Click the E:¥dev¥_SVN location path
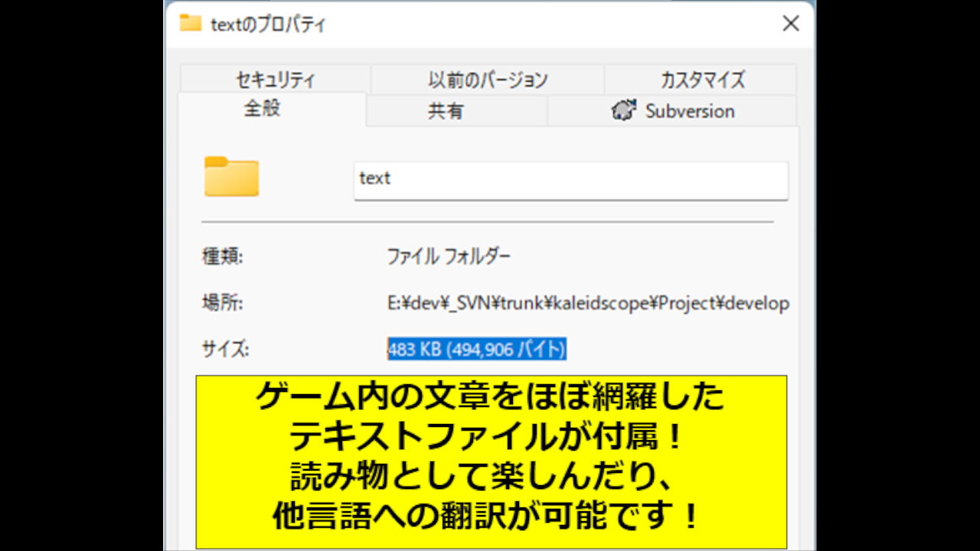Viewport: 980px width, 551px height. click(587, 303)
